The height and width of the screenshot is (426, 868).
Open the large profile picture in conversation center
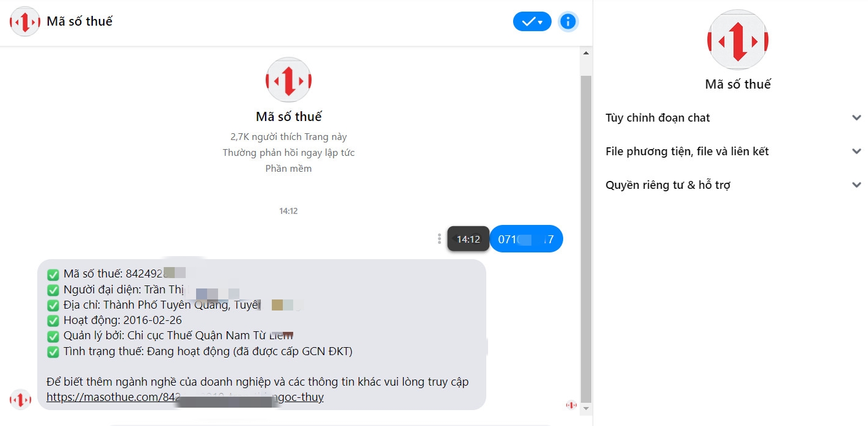[x=288, y=80]
